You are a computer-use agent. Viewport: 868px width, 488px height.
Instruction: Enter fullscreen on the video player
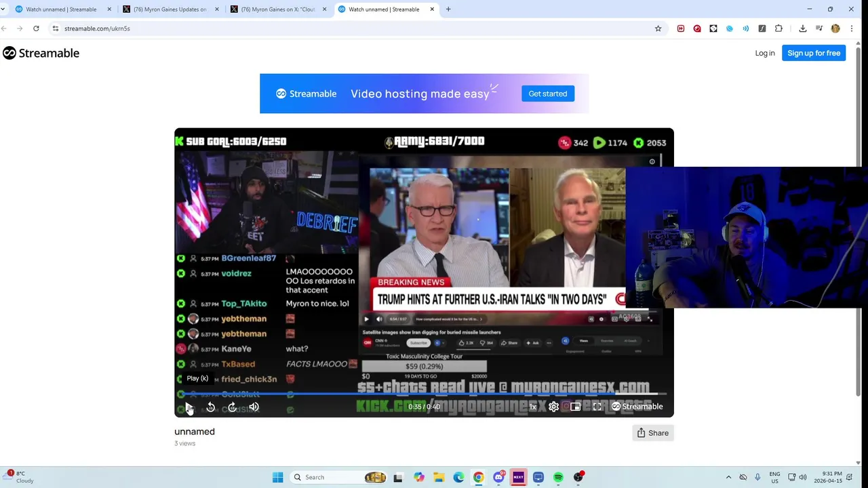[597, 407]
